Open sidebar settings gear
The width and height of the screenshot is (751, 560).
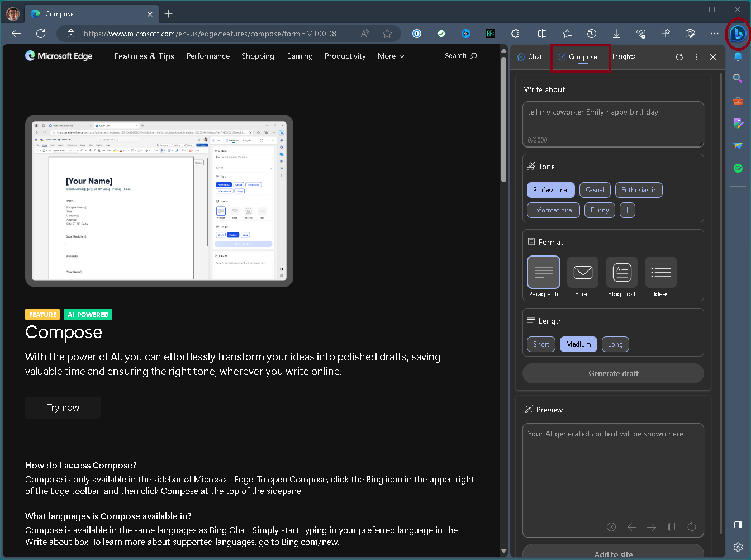(738, 547)
